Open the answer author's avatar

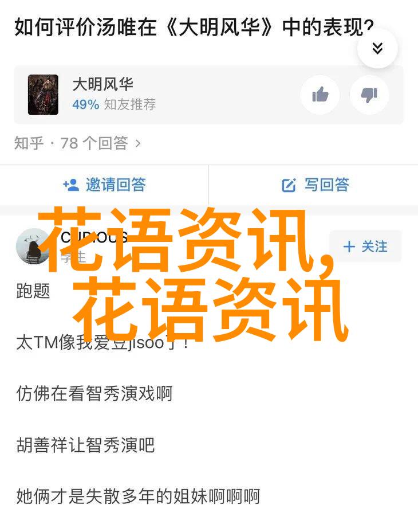point(33,247)
